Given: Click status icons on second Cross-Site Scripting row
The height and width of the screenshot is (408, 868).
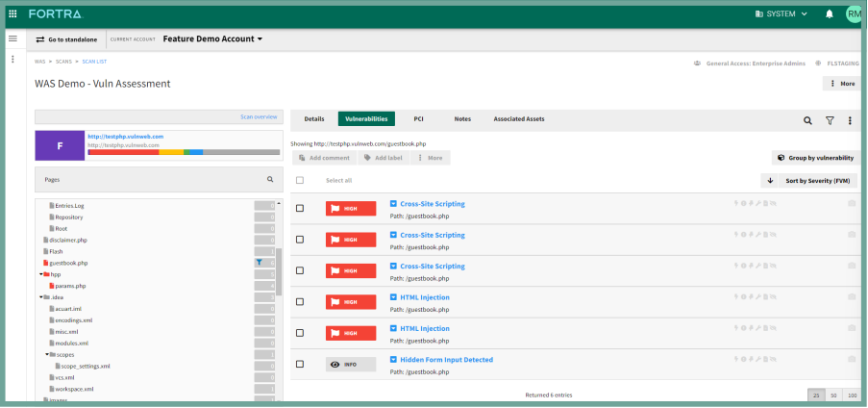Looking at the screenshot, I should coord(756,235).
